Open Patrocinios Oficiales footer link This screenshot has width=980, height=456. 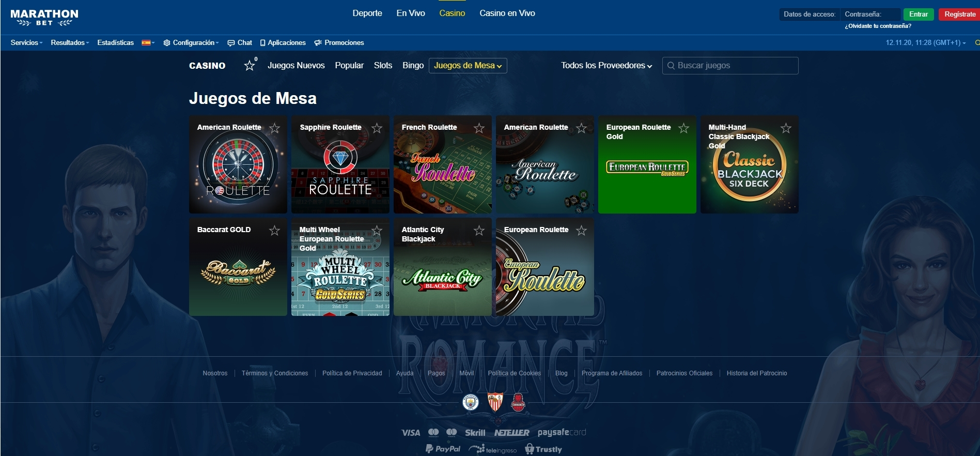click(x=685, y=373)
